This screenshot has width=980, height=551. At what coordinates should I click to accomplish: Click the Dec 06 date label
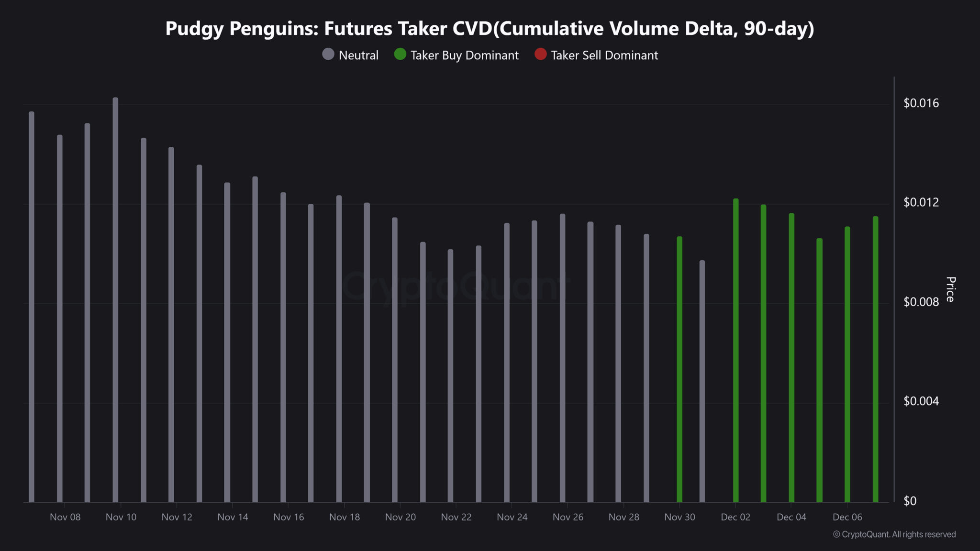click(x=847, y=517)
